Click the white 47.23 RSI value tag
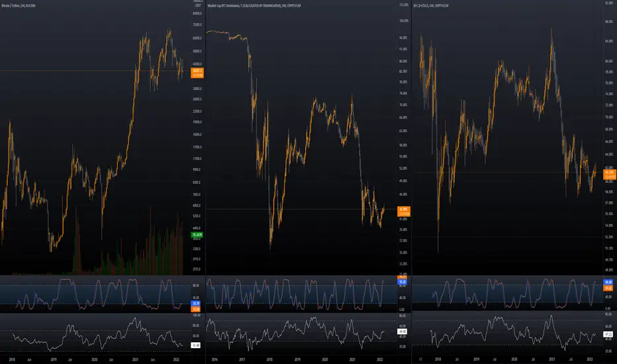 point(608,334)
